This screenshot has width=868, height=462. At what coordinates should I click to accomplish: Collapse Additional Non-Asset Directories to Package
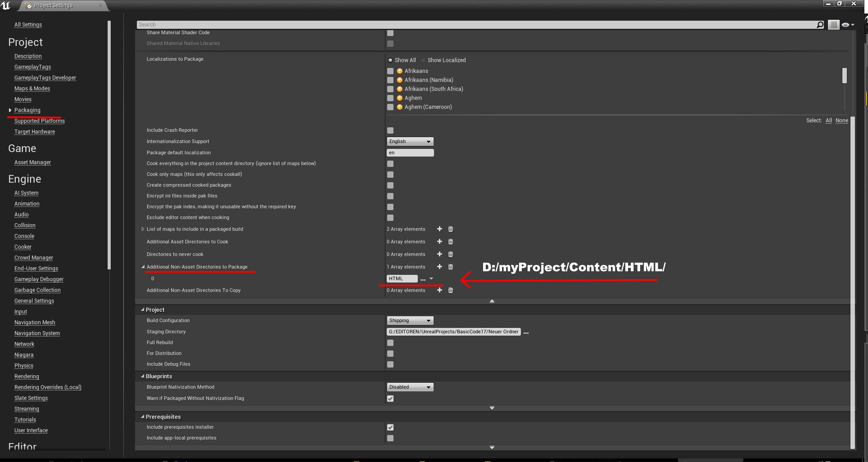[143, 267]
